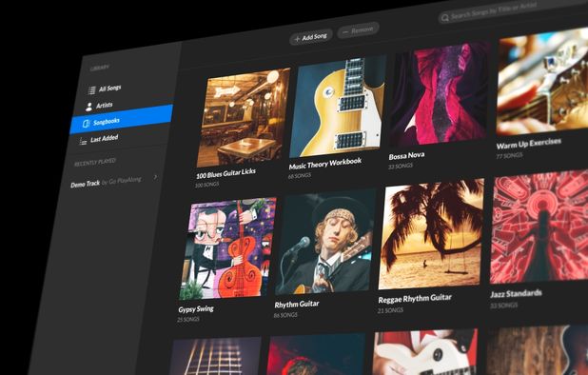The image size is (588, 375).
Task: Click the Reggae Rhythm Guitar title
Action: coord(415,299)
